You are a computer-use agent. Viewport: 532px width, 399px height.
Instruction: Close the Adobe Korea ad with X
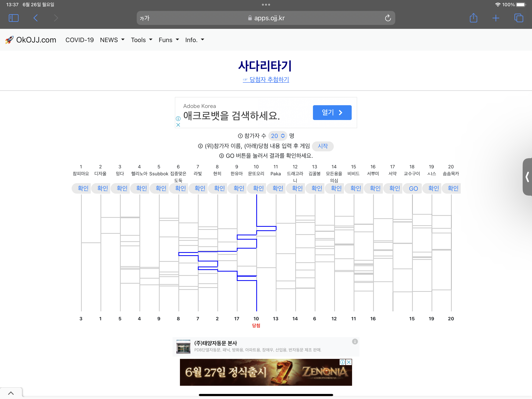tap(178, 125)
